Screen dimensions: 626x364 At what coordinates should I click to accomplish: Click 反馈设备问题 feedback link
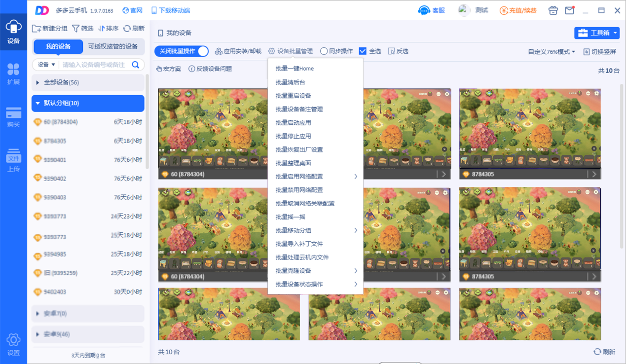[210, 69]
